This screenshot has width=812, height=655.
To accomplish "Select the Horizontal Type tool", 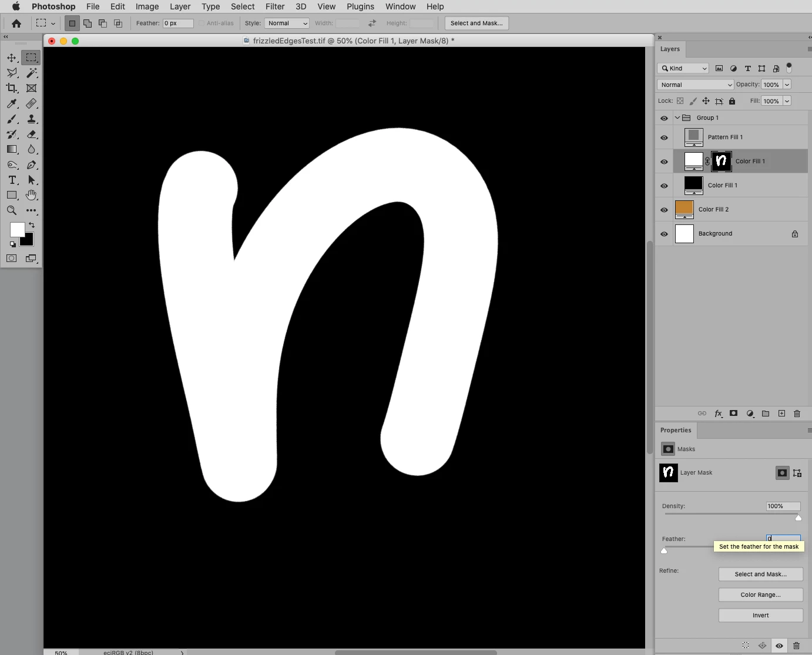I will pyautogui.click(x=12, y=180).
